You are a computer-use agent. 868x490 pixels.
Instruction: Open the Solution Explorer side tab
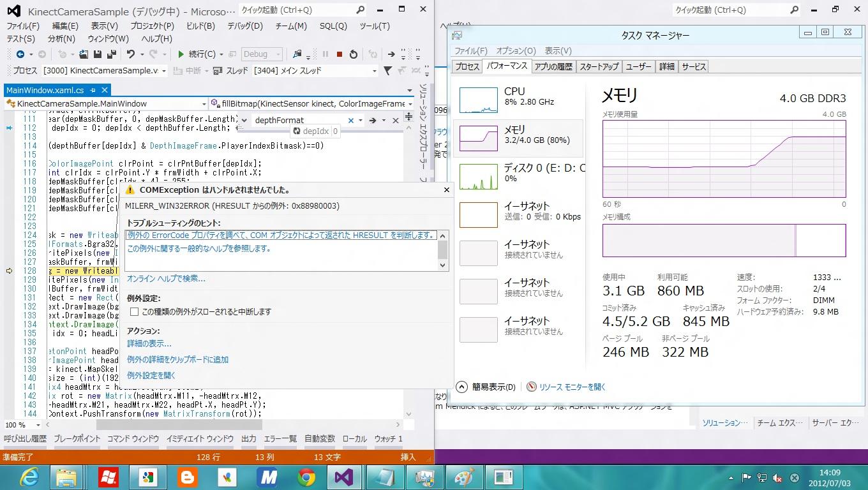tap(423, 126)
